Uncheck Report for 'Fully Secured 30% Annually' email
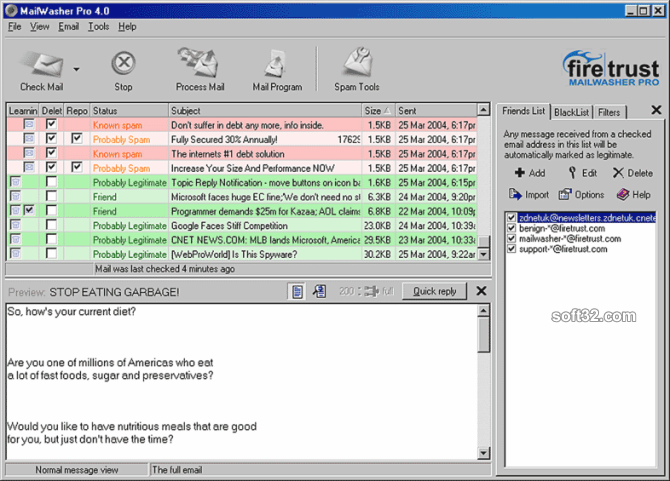 pyautogui.click(x=77, y=138)
